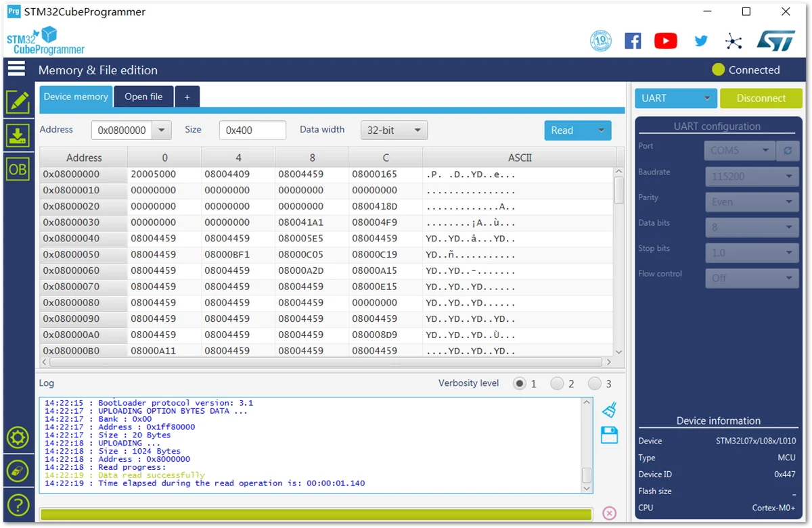The image size is (812, 528).
Task: Click the 10 years anniversary badge
Action: point(600,41)
